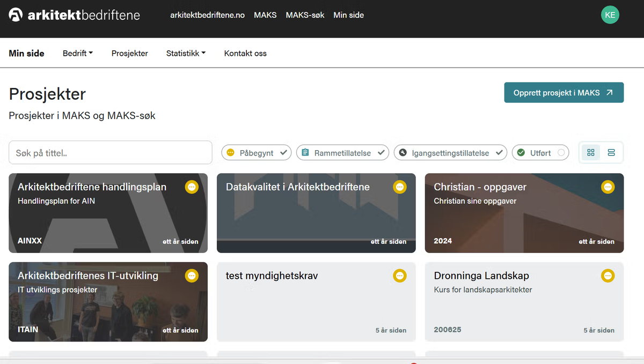Click the Opprett prosjekt i MAKS button
644x364 pixels.
tap(563, 92)
